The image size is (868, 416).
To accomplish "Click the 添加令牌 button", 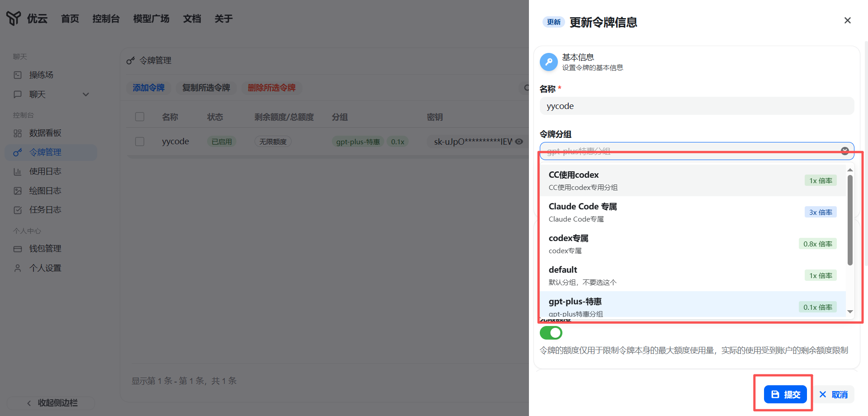I will click(148, 88).
